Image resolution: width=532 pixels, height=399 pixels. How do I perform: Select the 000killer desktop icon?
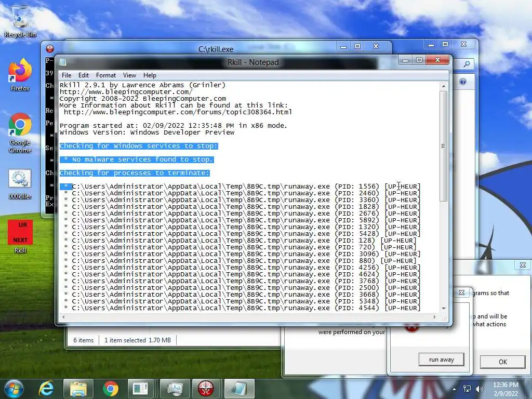point(20,184)
